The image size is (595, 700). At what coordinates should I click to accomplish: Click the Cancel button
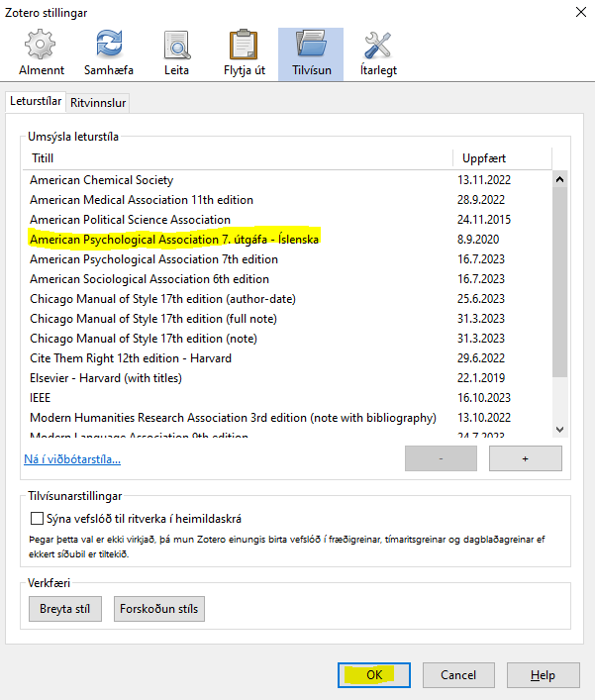[x=458, y=674]
